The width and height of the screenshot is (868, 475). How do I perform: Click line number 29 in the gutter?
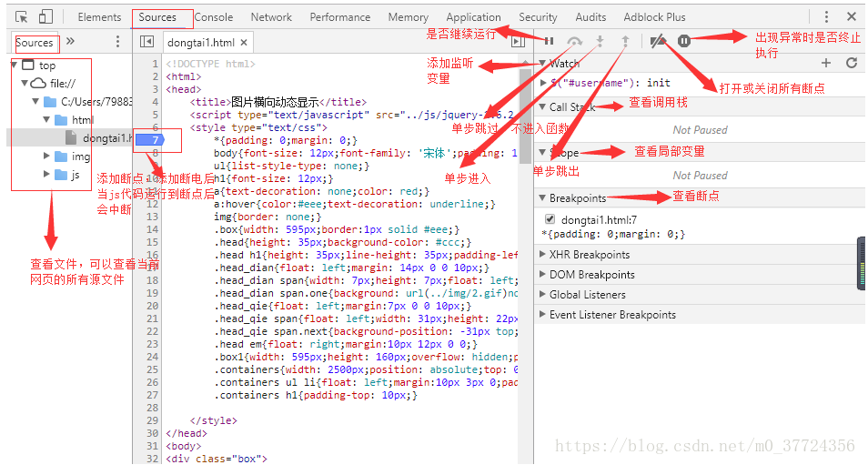[152, 420]
